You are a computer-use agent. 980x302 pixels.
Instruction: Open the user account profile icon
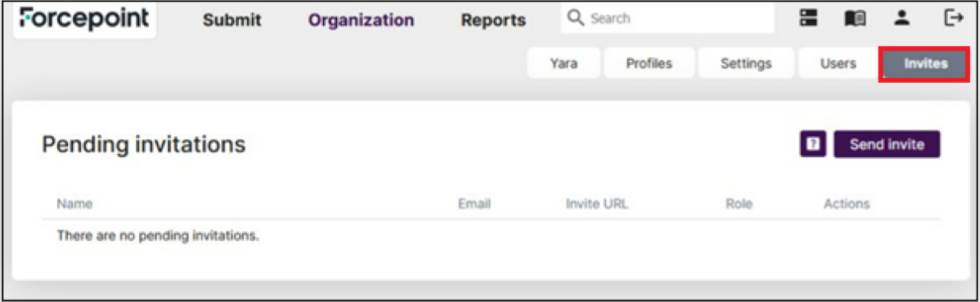901,18
